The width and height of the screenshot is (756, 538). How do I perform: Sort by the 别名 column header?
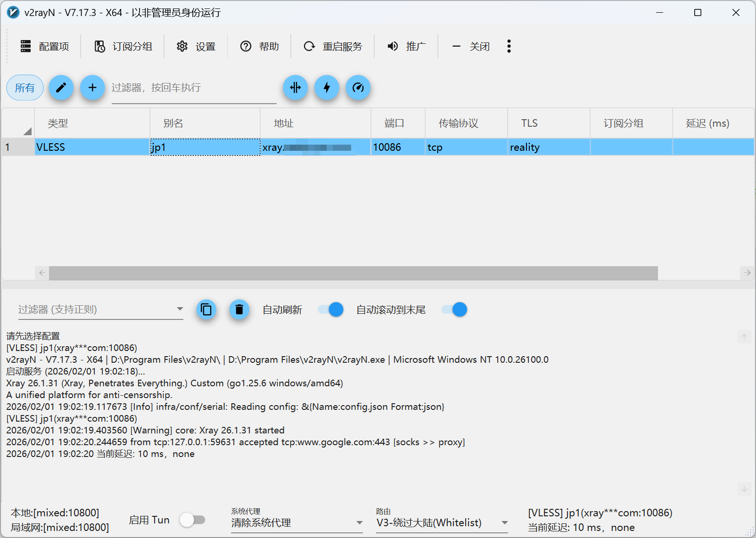[x=205, y=123]
